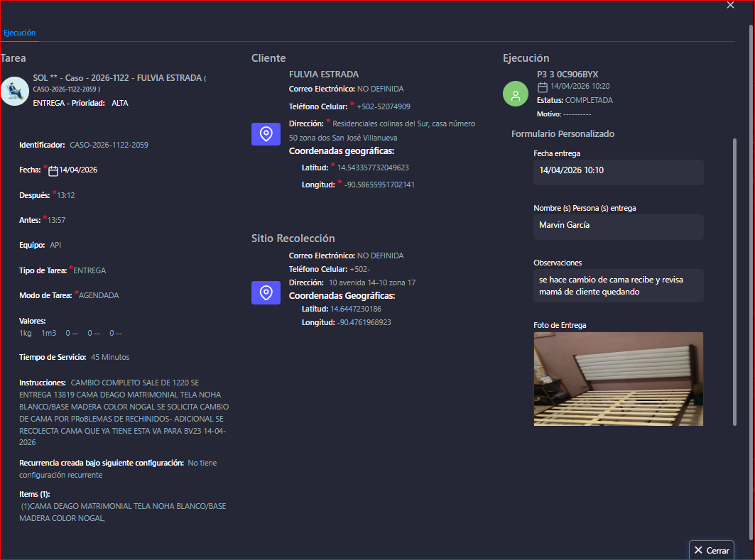Switch to the Ejecución tab
This screenshot has height=560, width=755.
[19, 33]
